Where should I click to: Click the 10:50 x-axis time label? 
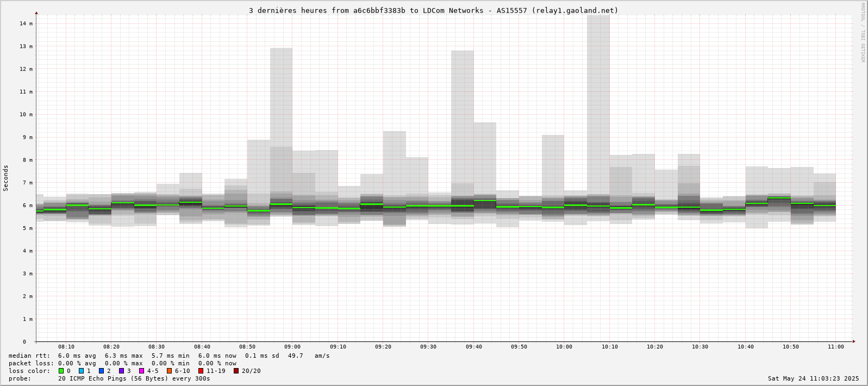[791, 347]
